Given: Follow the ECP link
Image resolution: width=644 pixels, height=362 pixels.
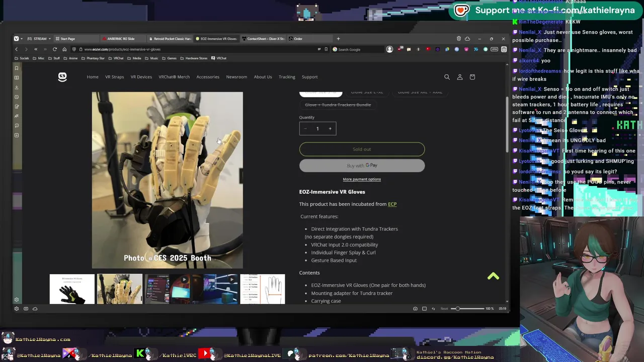Looking at the screenshot, I should click(392, 204).
